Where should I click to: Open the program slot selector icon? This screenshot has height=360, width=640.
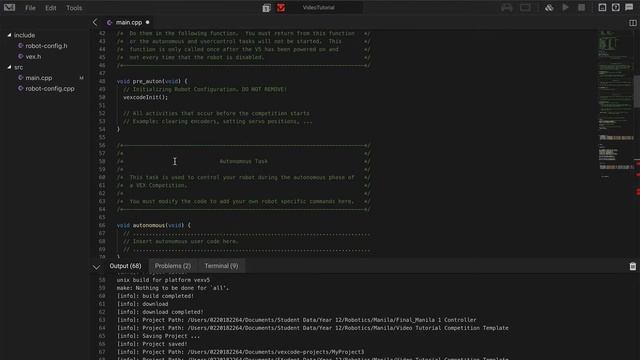click(267, 8)
